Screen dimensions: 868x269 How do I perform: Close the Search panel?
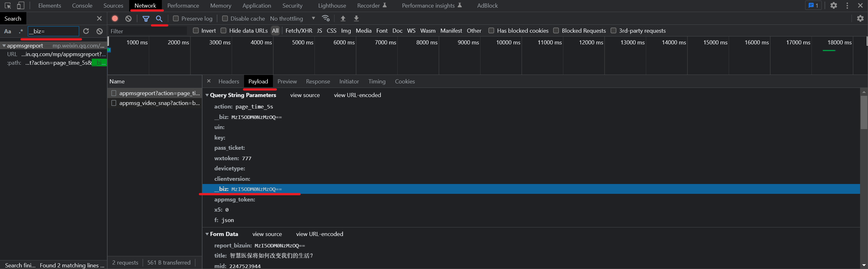click(99, 18)
